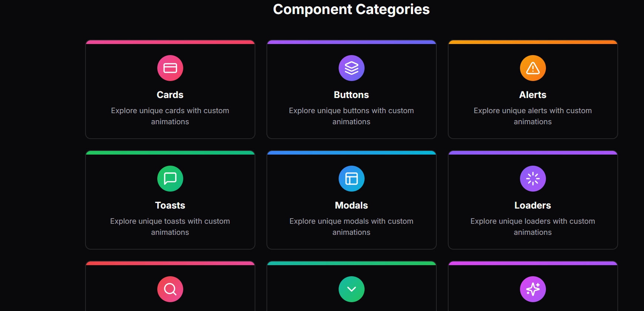Click "Explore unique cards with custom animations" text
The width and height of the screenshot is (644, 311).
tap(170, 116)
